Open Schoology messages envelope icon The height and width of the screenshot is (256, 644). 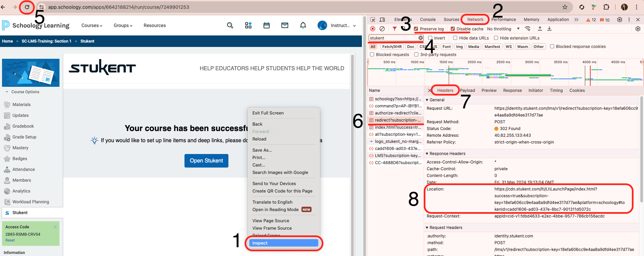[285, 25]
